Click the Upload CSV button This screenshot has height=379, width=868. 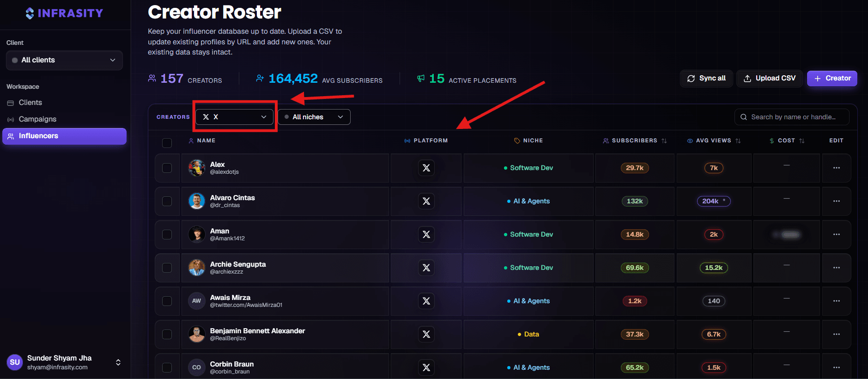pos(770,78)
